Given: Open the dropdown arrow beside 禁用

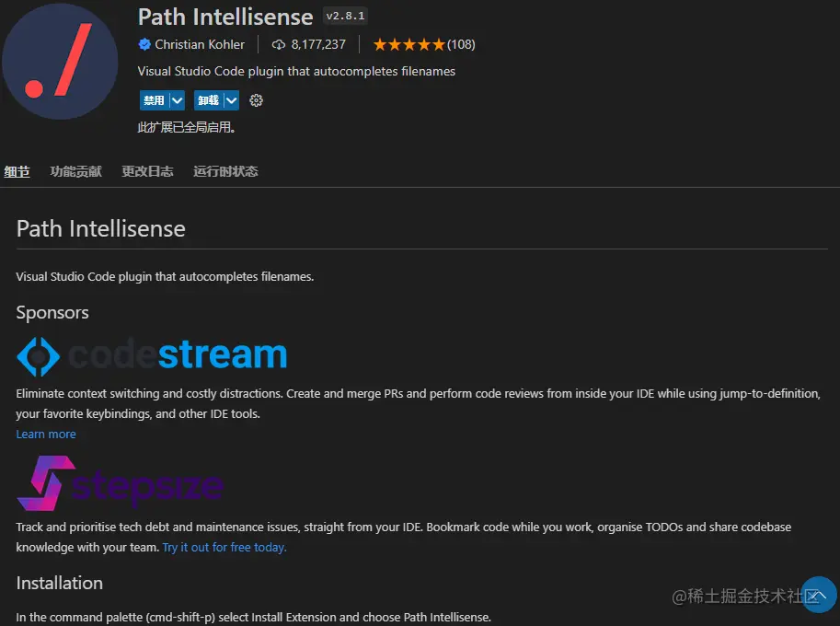Looking at the screenshot, I should (x=178, y=100).
